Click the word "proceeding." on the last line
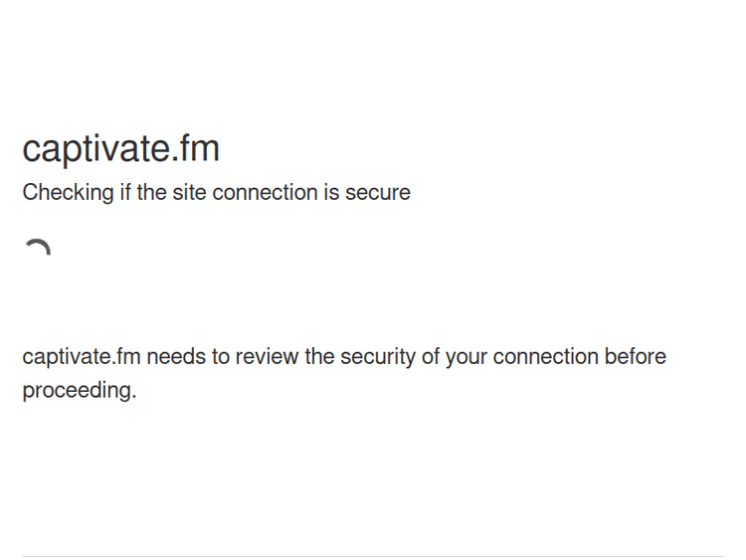Image resolution: width=746 pixels, height=560 pixels. 80,391
